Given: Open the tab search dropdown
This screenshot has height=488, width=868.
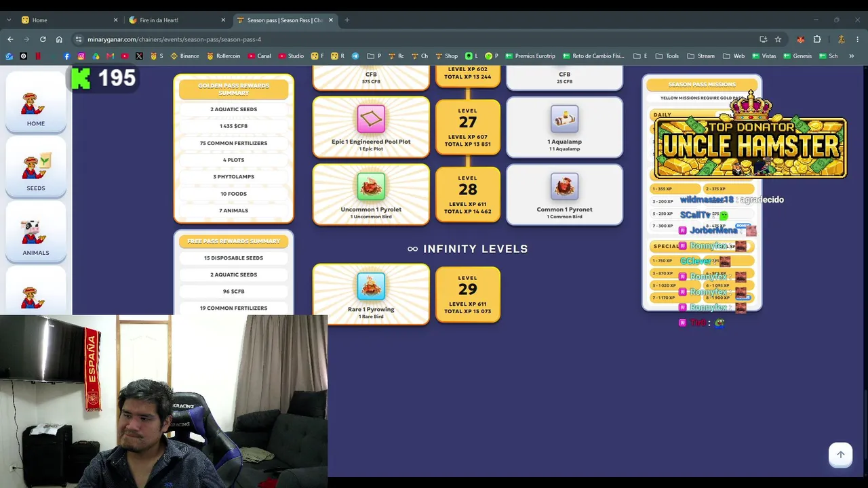Looking at the screenshot, I should tap(9, 20).
